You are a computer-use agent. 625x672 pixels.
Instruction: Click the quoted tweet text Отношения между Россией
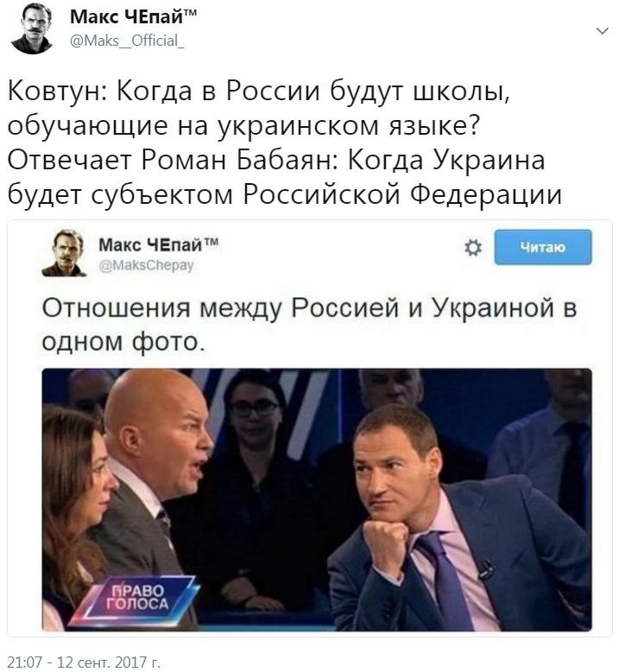click(309, 325)
